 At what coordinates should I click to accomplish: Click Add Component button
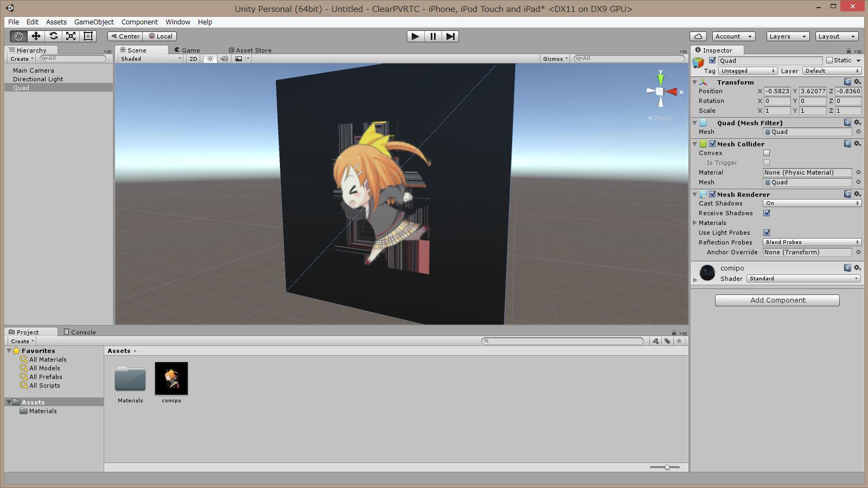(777, 300)
